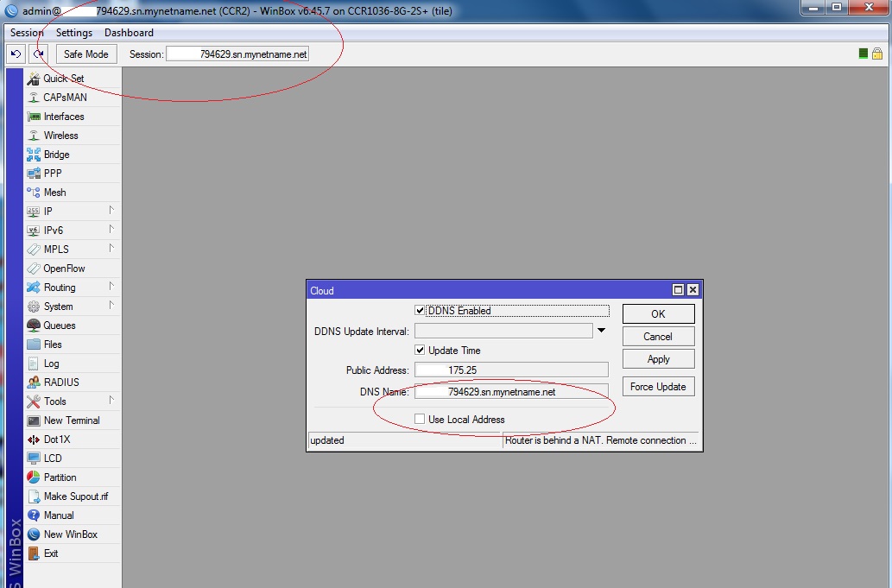Screen dimensions: 892x588
Task: Open the Dashboard menu
Action: click(x=130, y=33)
